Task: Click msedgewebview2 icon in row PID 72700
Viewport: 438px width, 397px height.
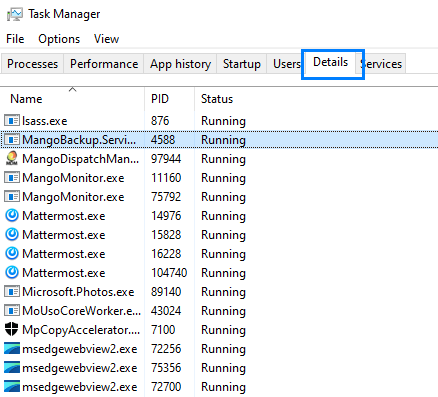Action: pyautogui.click(x=12, y=386)
